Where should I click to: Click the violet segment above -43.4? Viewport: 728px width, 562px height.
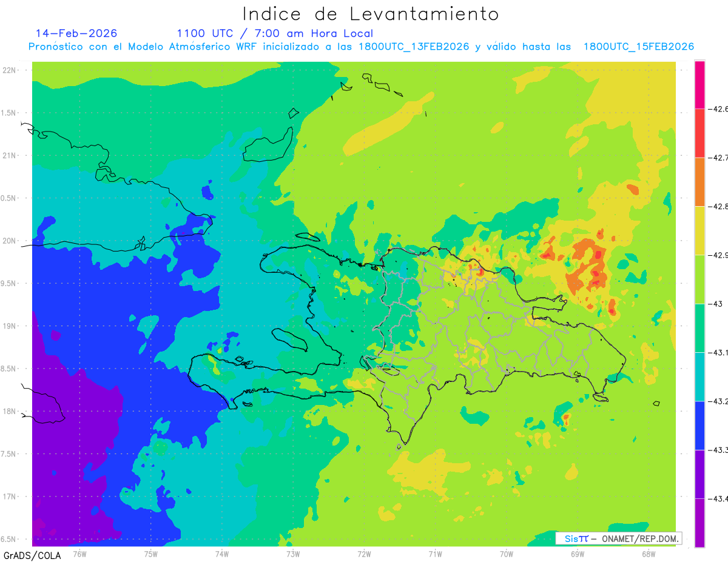[699, 474]
